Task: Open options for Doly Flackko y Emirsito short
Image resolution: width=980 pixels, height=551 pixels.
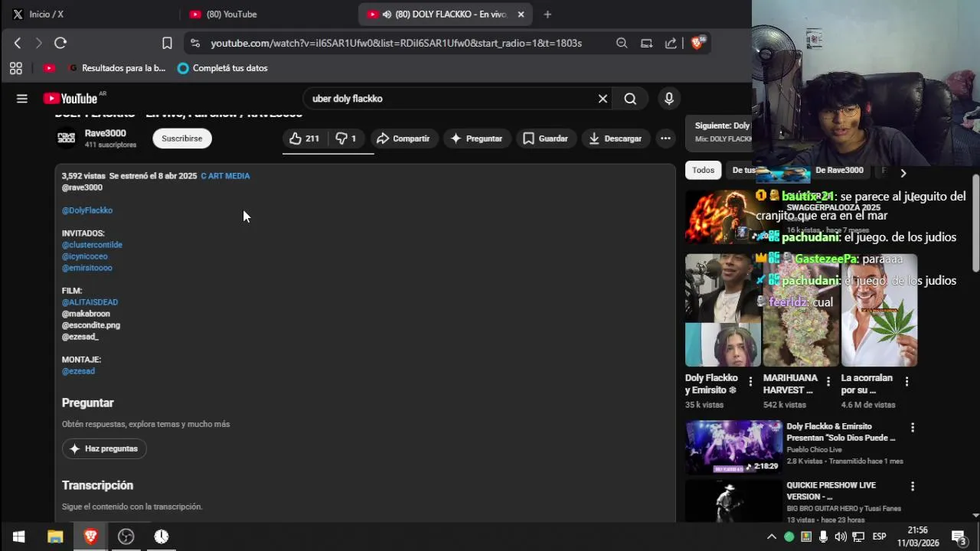Action: 750,381
